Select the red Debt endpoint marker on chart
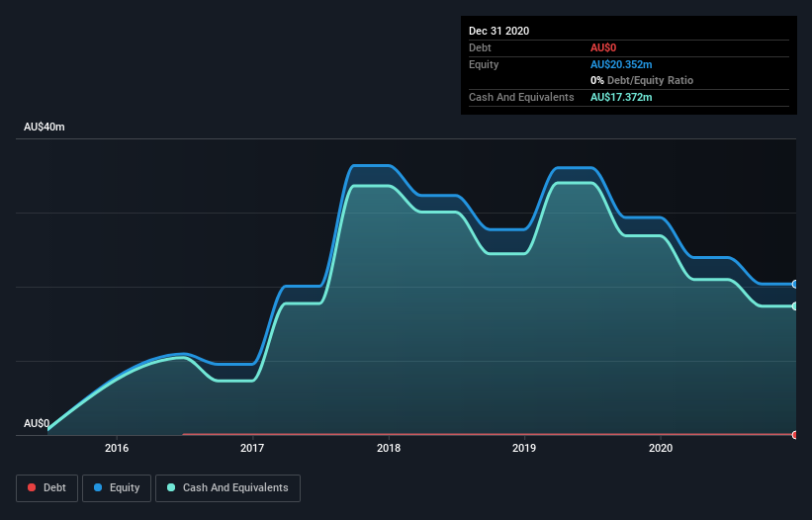 [x=795, y=435]
